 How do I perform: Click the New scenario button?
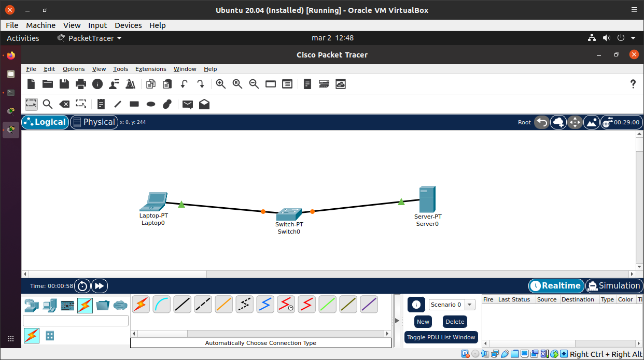click(423, 322)
